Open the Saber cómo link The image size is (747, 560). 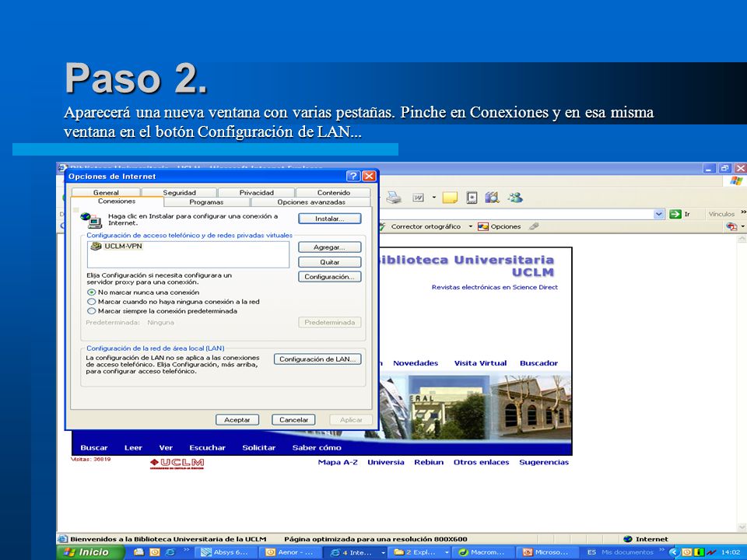click(317, 448)
